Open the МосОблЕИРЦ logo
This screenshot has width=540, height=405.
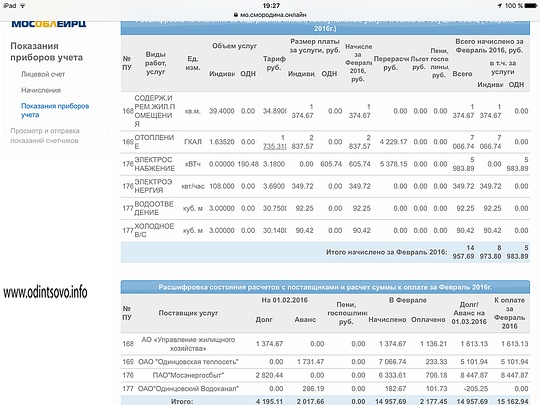pos(49,24)
